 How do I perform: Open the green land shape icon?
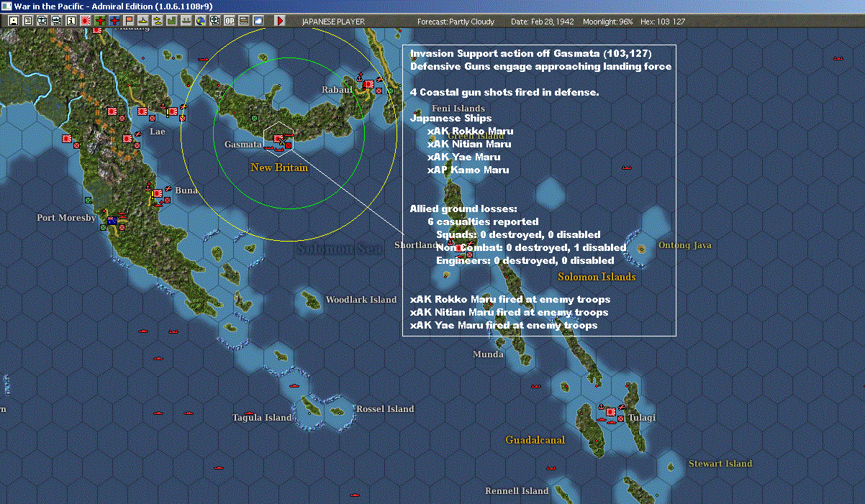coord(172,21)
